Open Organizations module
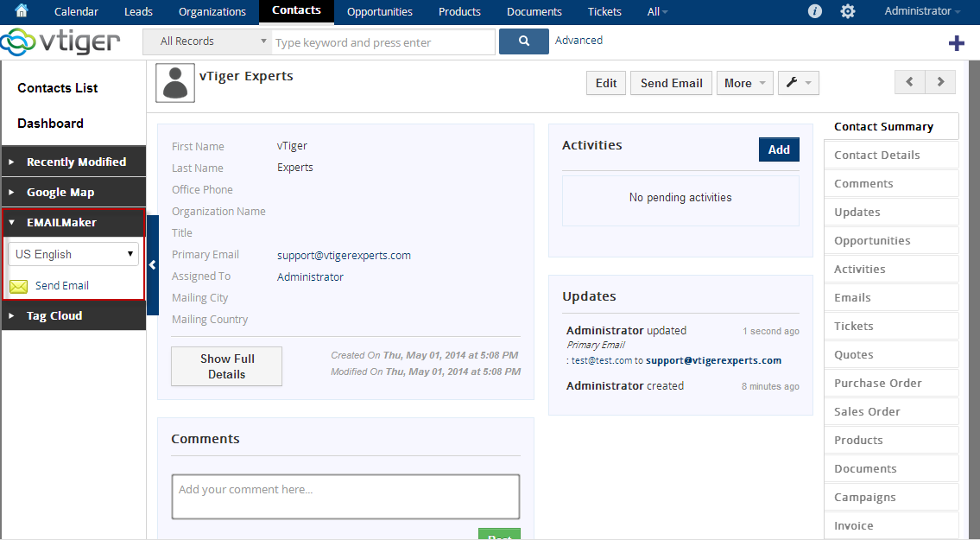Screen dimensions: 980x540 click(212, 11)
